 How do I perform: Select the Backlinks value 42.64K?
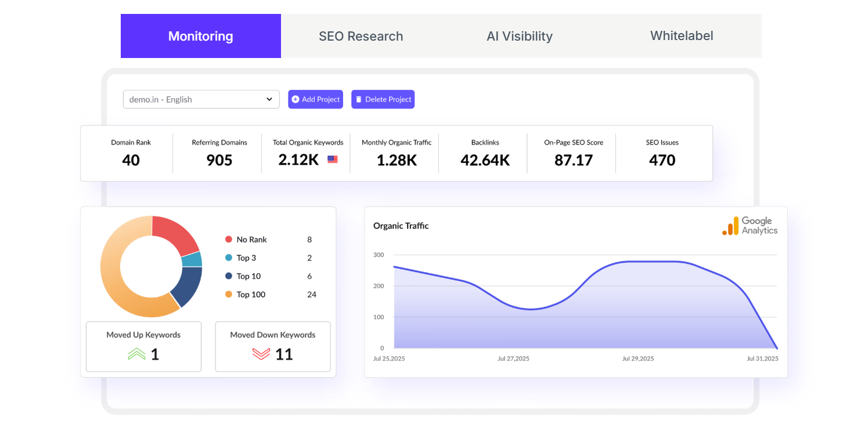[x=485, y=160]
